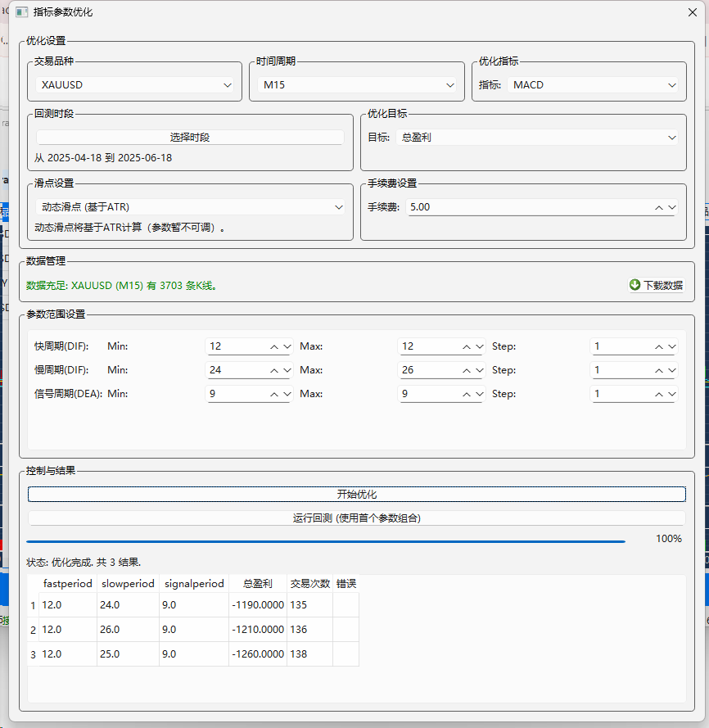Screen dimensions: 709x728
Task: Click 运行回测 (使用首个参数组合) button
Action: pyautogui.click(x=357, y=518)
